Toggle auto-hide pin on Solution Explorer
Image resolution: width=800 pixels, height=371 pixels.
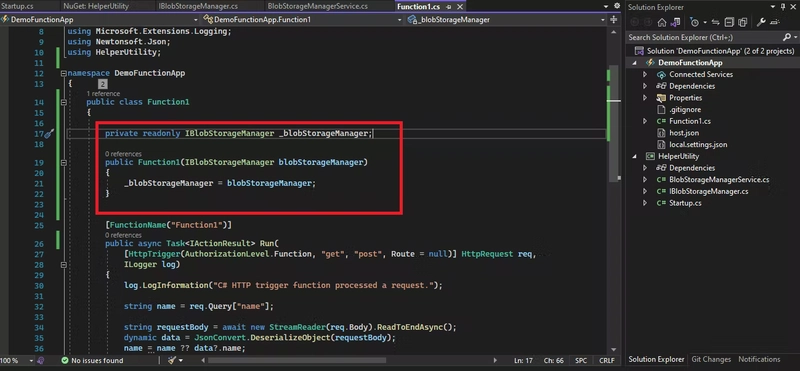pos(783,7)
